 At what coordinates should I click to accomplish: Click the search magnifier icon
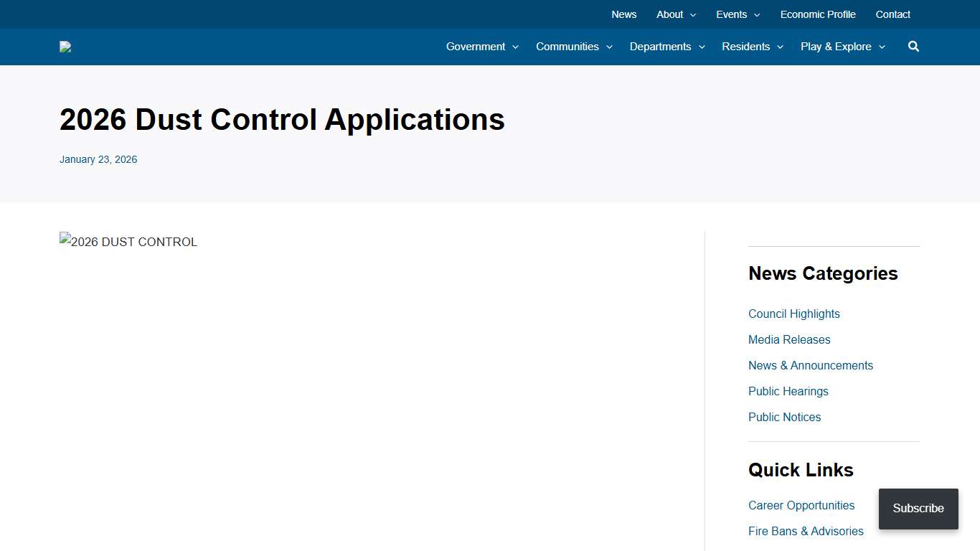point(913,47)
